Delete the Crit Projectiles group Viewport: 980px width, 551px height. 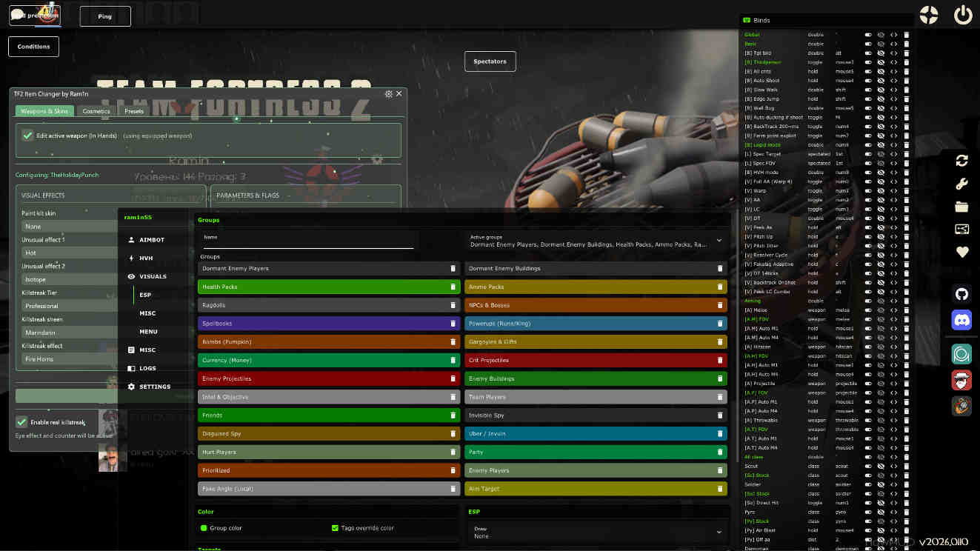coord(719,360)
